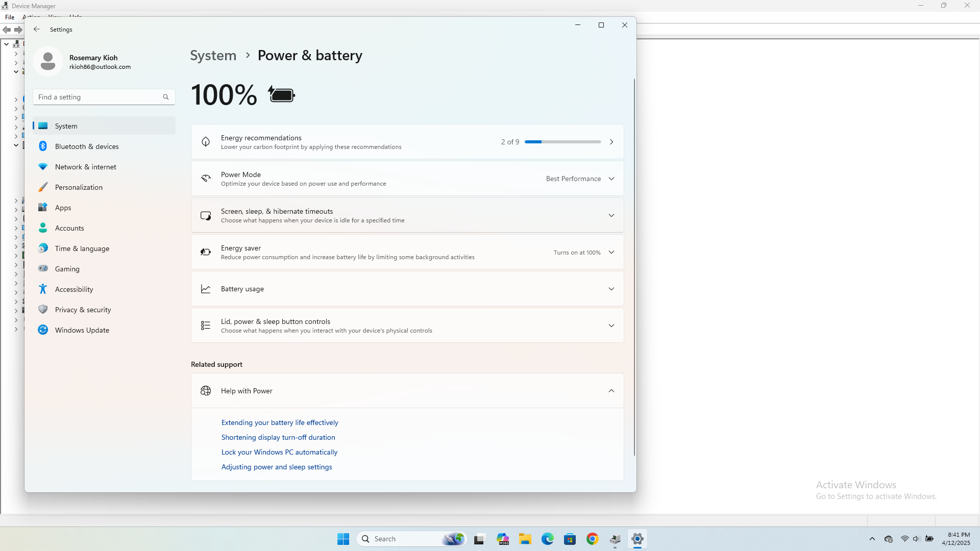Open Adjusting power and sleep settings link
The image size is (980, 551).
pos(277,467)
